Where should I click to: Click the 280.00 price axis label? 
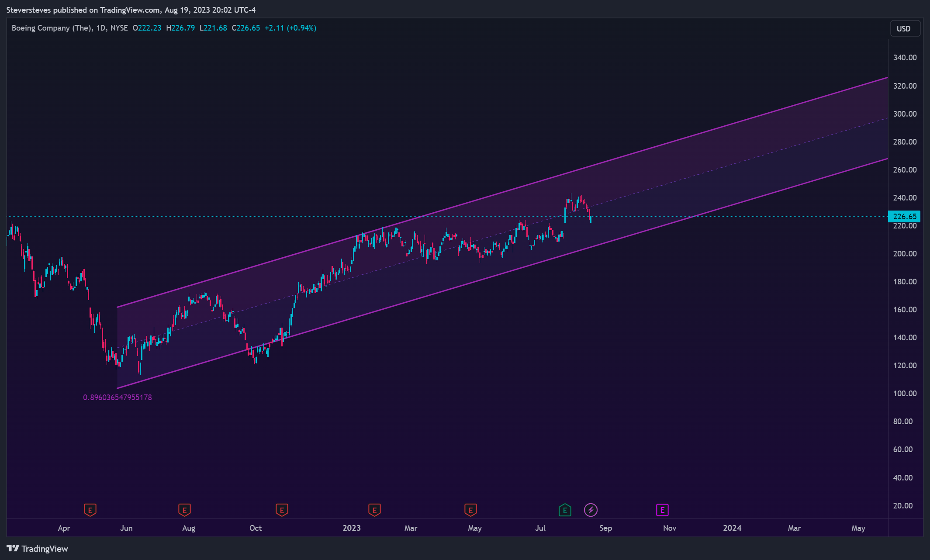905,142
